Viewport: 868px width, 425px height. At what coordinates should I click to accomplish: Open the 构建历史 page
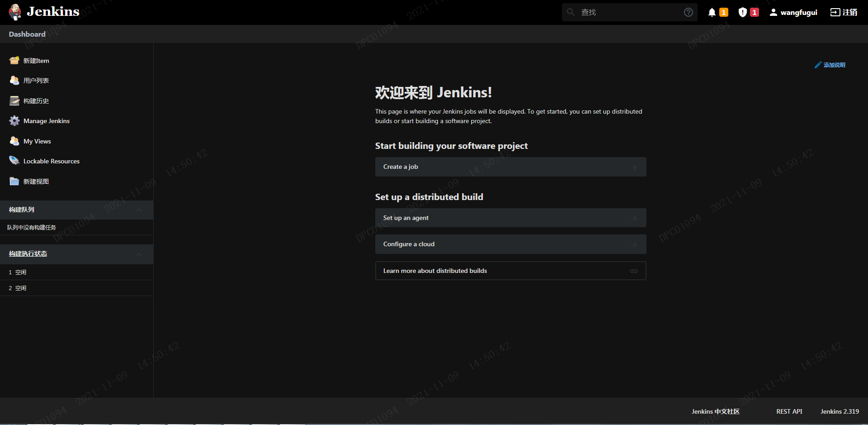point(36,101)
